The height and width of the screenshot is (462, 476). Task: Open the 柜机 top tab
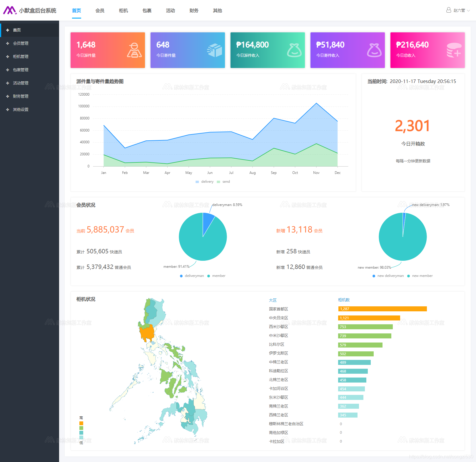[123, 11]
